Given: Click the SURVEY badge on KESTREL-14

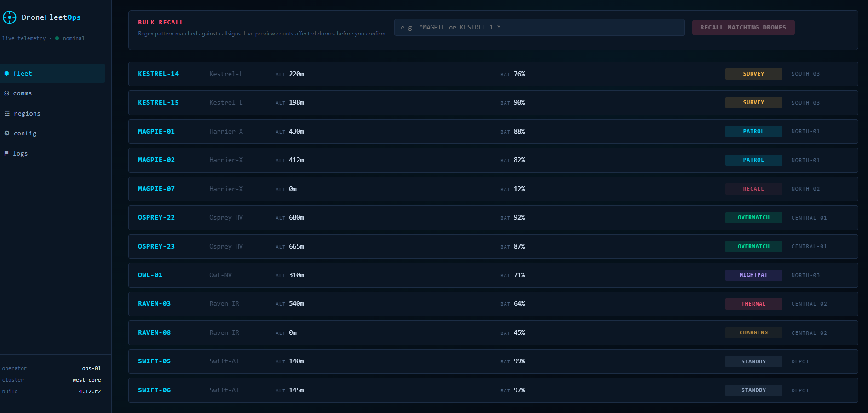Looking at the screenshot, I should 753,74.
